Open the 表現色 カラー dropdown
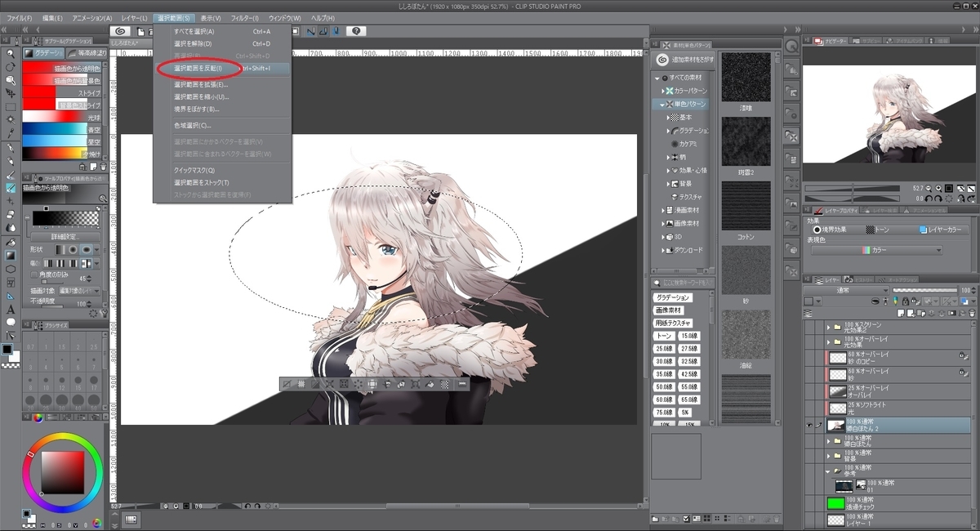 877,250
